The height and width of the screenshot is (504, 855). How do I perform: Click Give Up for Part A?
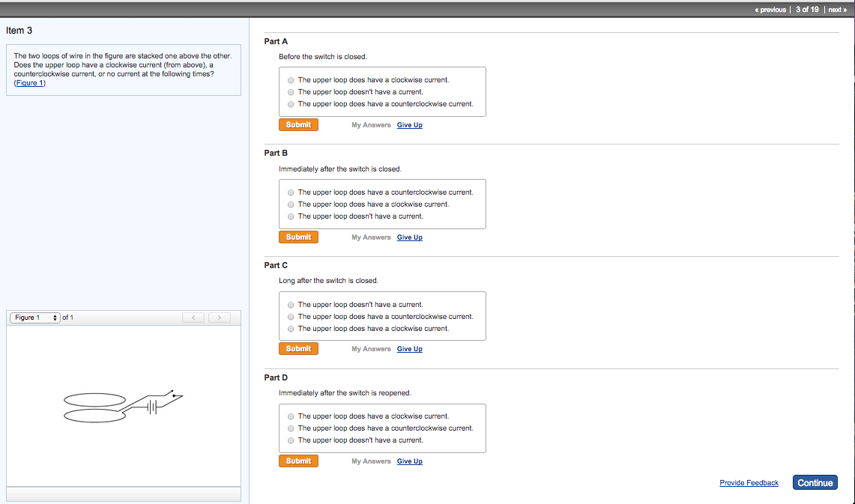409,125
